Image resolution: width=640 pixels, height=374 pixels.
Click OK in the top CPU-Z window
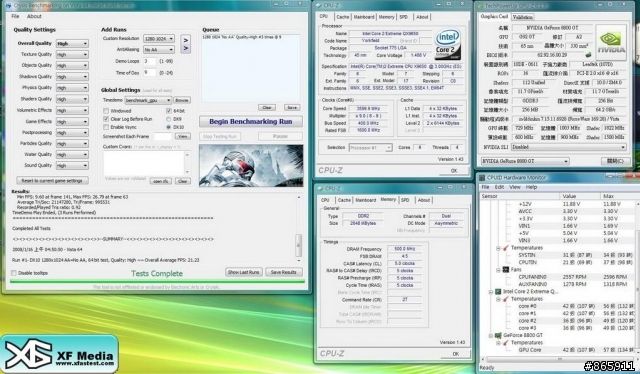coord(454,171)
